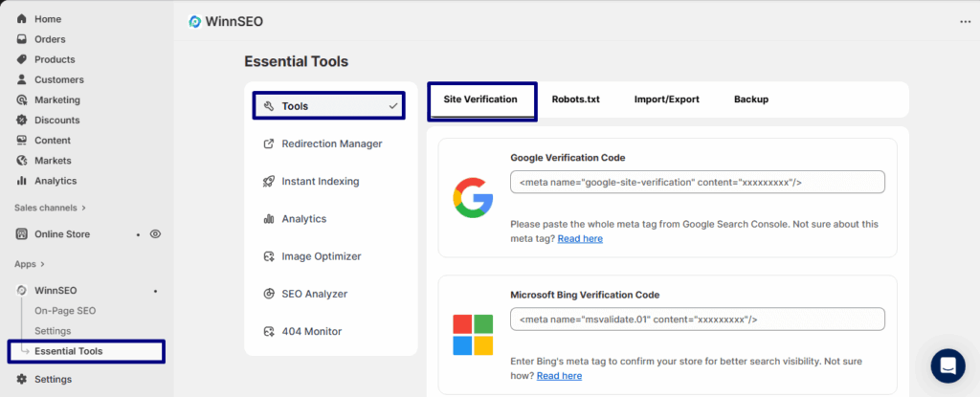980x397 pixels.
Task: Click the Microsoft Bing Verification Code label
Action: click(x=585, y=295)
